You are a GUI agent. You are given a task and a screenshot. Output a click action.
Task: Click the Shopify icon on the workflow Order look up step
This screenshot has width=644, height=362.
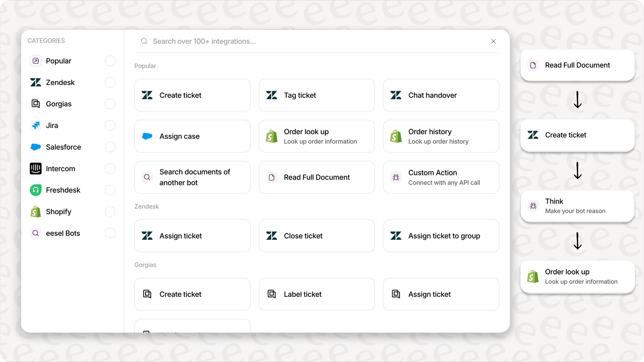pos(533,277)
